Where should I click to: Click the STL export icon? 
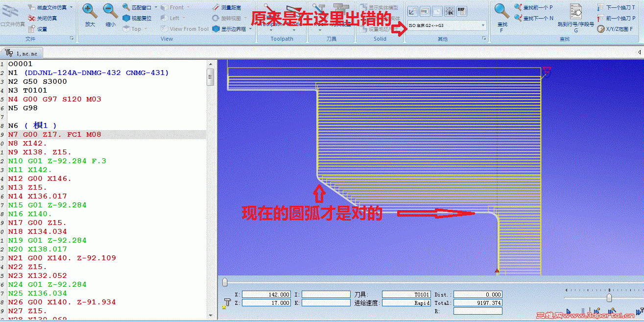tap(449, 11)
